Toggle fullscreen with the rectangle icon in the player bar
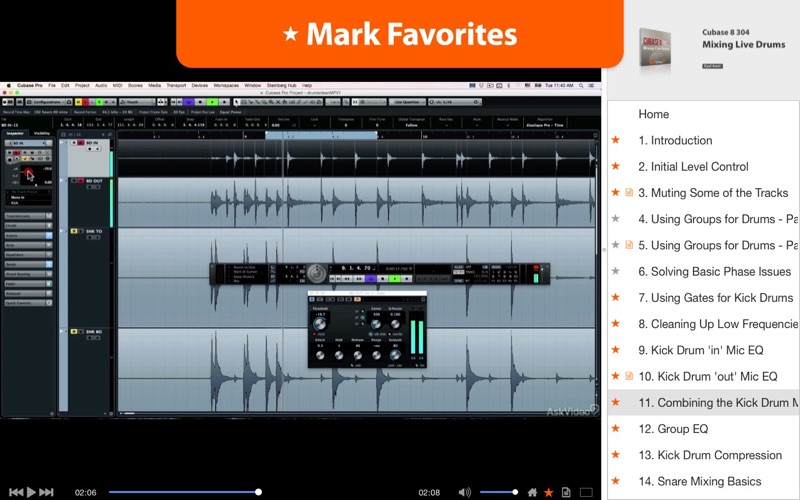Viewport: 800px width, 500px height. pyautogui.click(x=586, y=492)
